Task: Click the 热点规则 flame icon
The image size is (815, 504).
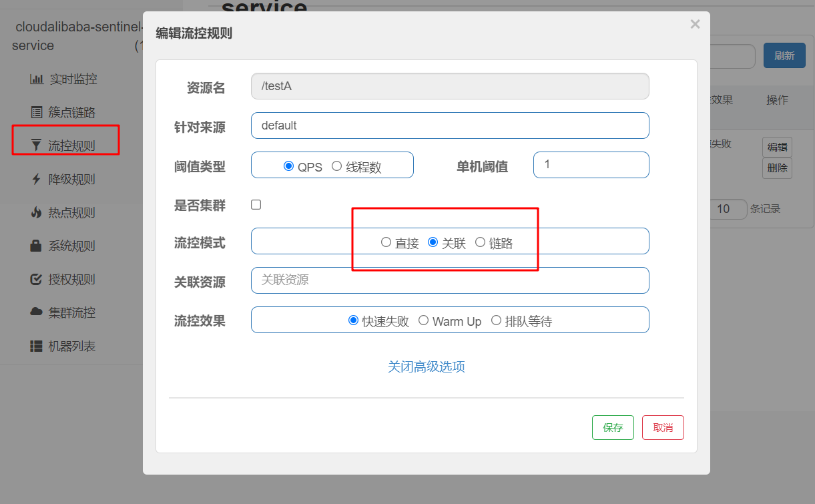Action: coord(37,212)
